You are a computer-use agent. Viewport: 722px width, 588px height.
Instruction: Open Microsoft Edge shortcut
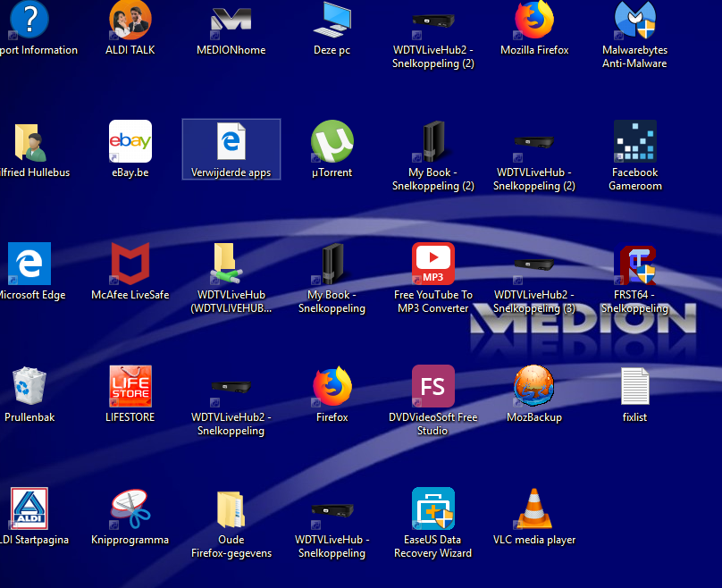pyautogui.click(x=29, y=264)
